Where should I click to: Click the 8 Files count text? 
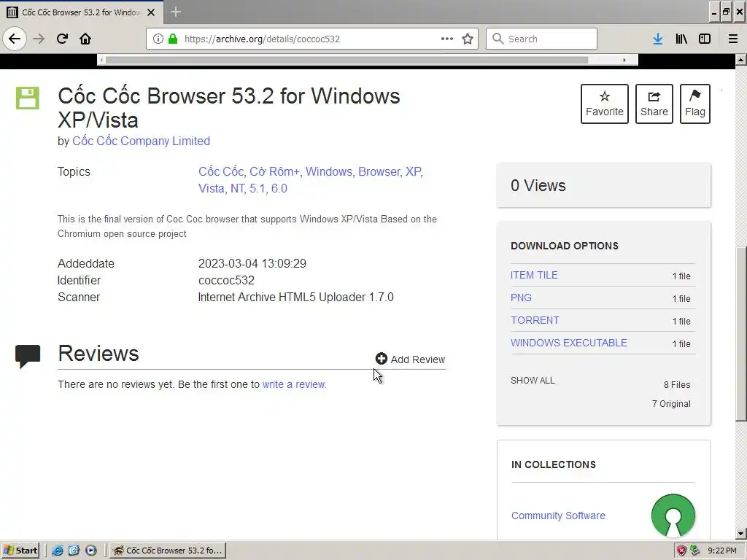click(677, 385)
